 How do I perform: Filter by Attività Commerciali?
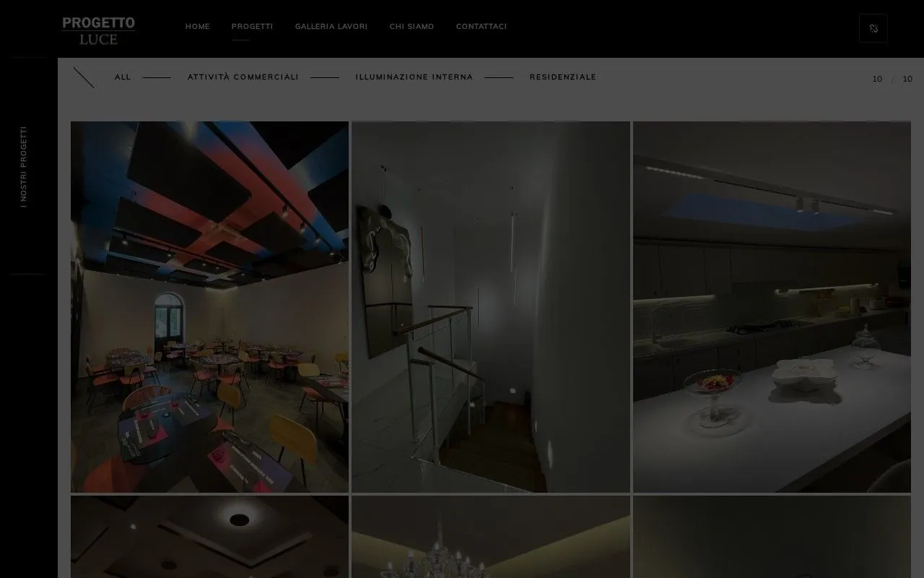(243, 77)
